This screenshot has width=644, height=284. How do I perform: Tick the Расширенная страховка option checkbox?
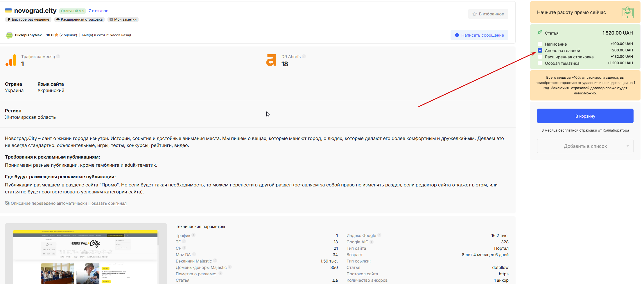(x=540, y=57)
